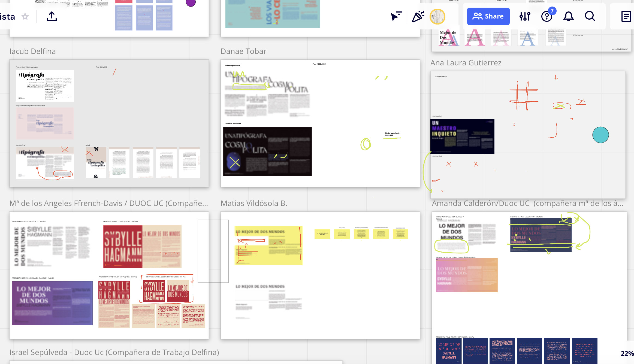This screenshot has height=364, width=634.
Task: Open notifications bell icon
Action: point(568,16)
